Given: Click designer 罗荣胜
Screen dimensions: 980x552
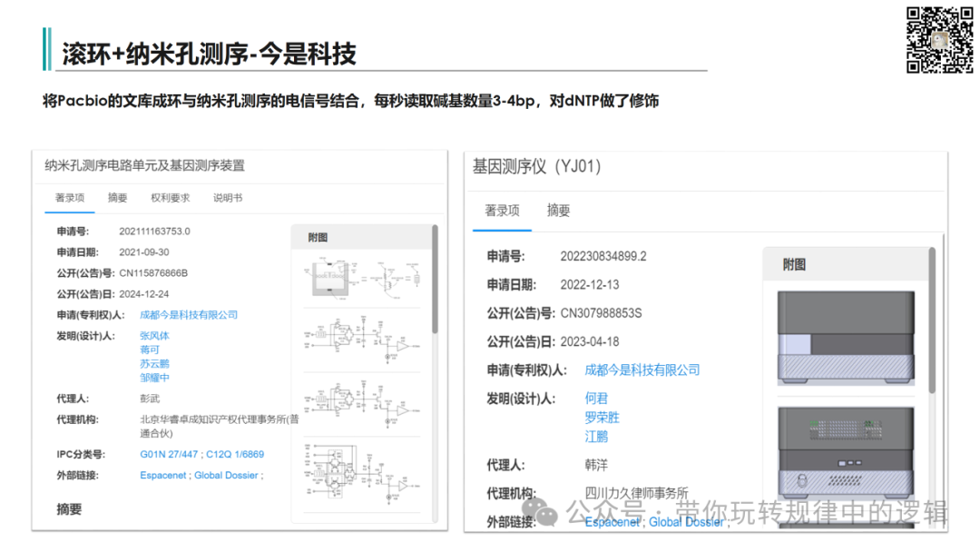Looking at the screenshot, I should [x=602, y=418].
